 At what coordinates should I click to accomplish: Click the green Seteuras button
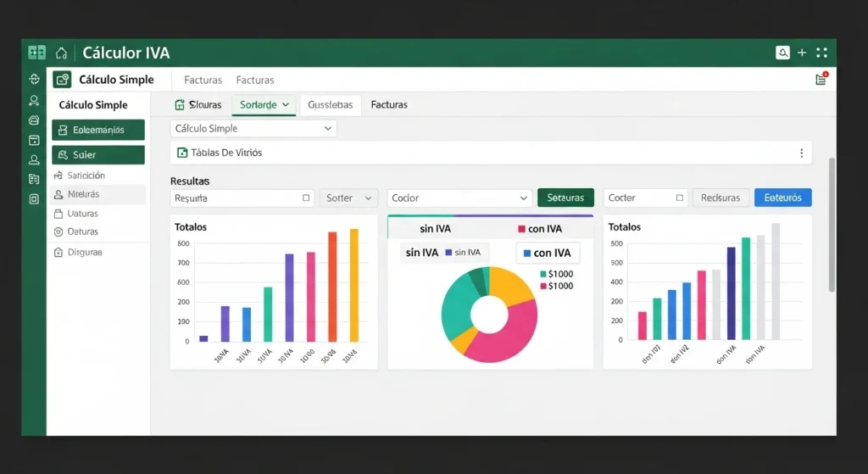[x=565, y=198]
